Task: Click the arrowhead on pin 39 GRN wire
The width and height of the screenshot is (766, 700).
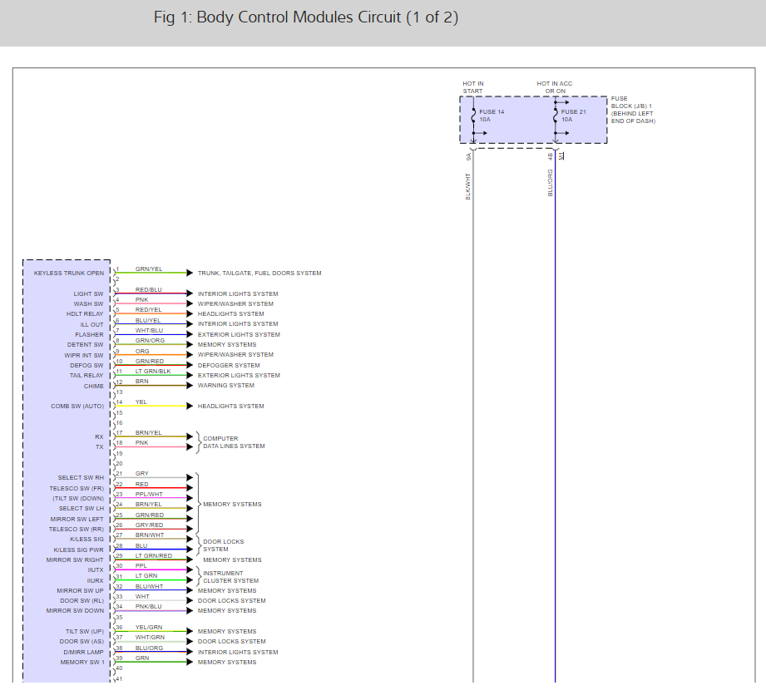Action: [190, 662]
